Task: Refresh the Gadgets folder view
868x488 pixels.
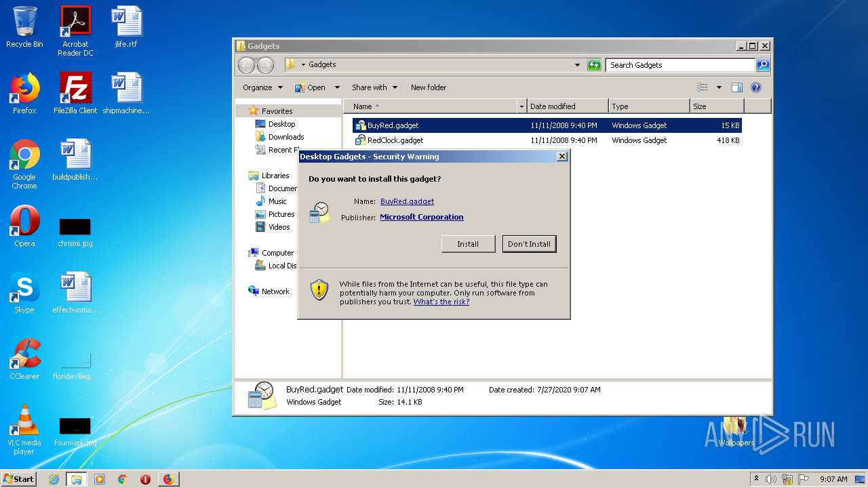Action: click(x=594, y=65)
